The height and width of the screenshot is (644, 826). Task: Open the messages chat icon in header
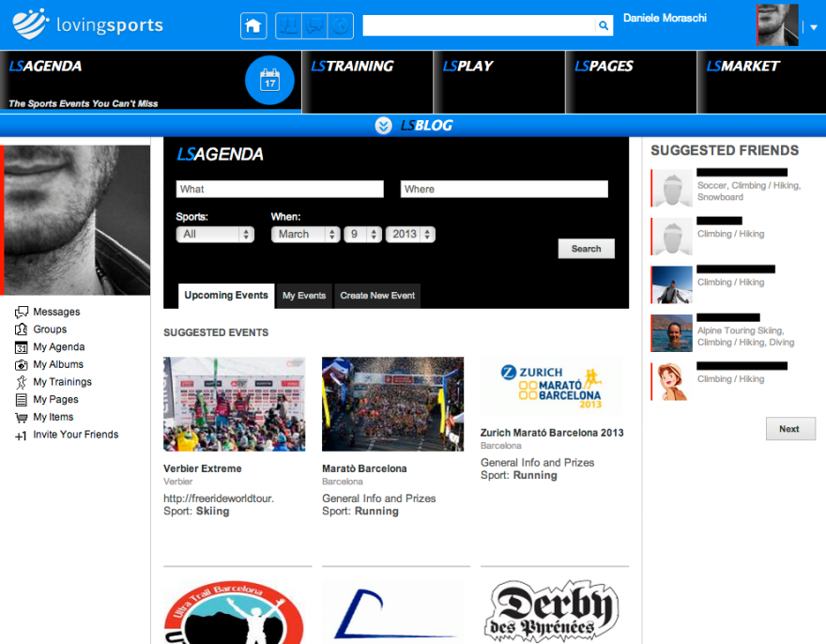coord(314,25)
